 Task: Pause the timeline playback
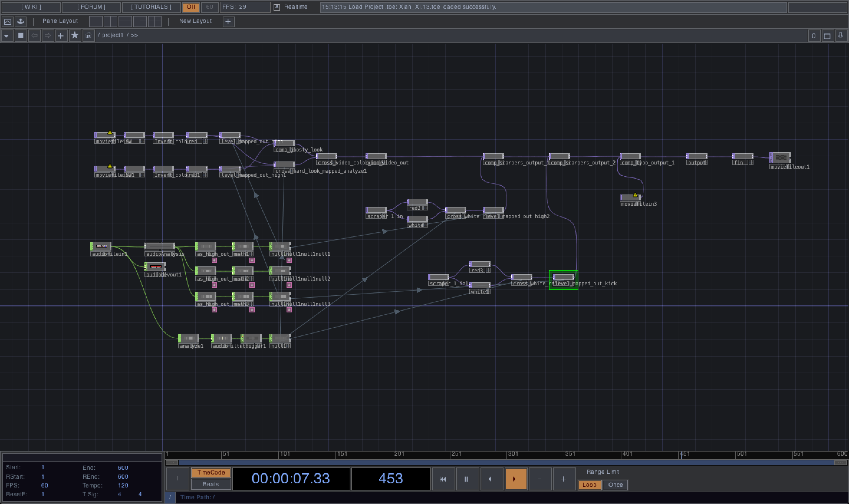467,479
